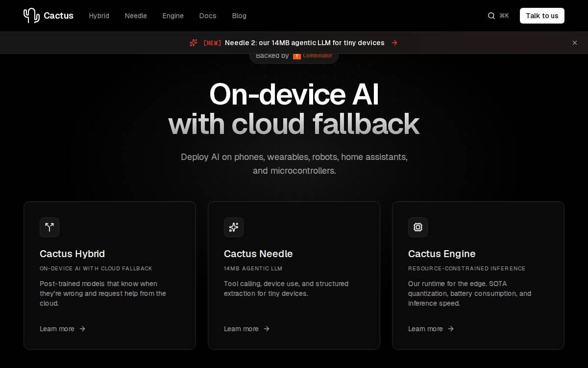588x368 pixels.
Task: Click 'RESOURCE-CONSTRAINED INFERENCE' subtitle
Action: [466, 268]
